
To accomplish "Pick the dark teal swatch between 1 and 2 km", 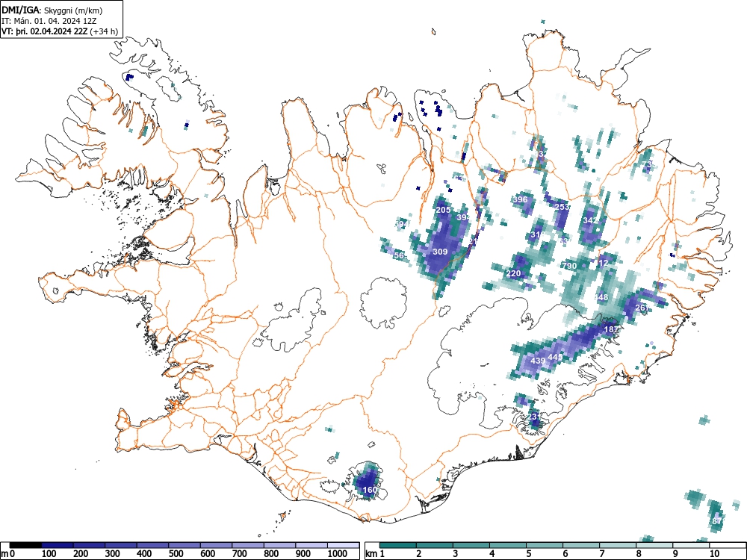I will (398, 545).
